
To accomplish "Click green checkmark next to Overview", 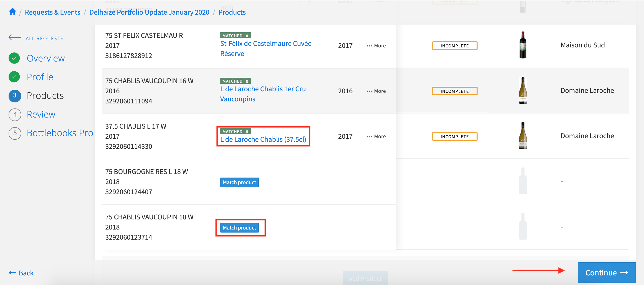I will pyautogui.click(x=14, y=58).
